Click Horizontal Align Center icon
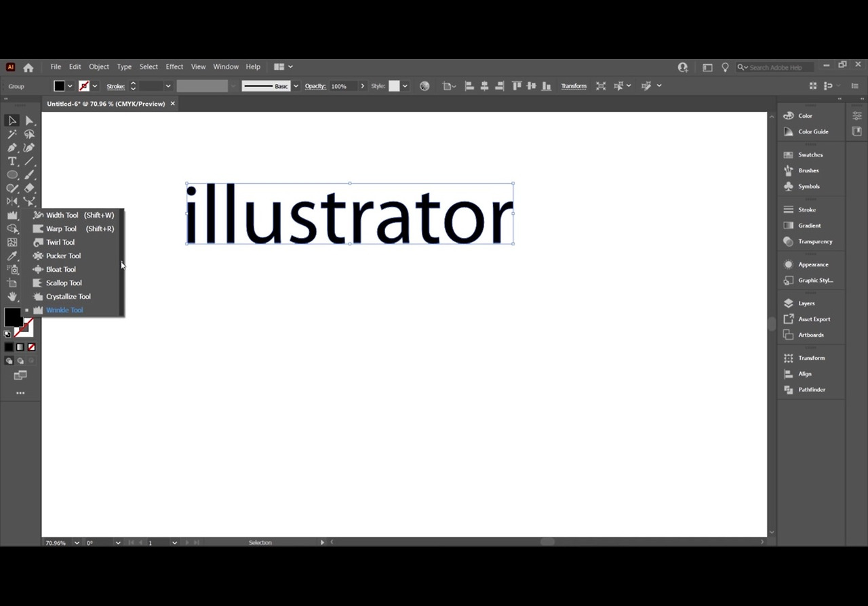The width and height of the screenshot is (868, 606). tap(484, 86)
